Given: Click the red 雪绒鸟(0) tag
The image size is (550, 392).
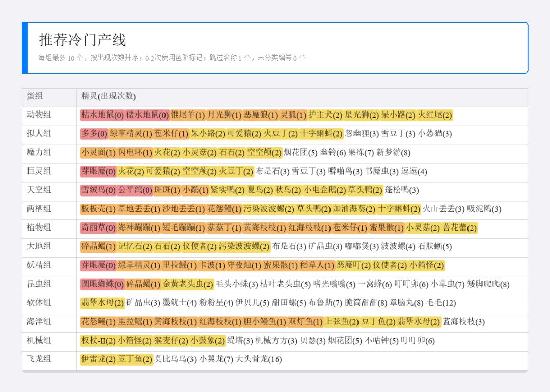Looking at the screenshot, I should tap(98, 190).
